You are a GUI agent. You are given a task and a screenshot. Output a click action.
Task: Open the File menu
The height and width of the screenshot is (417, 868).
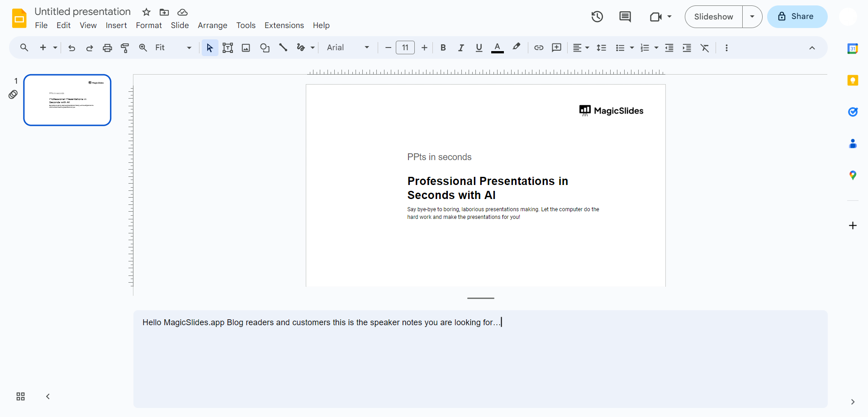[x=41, y=25]
